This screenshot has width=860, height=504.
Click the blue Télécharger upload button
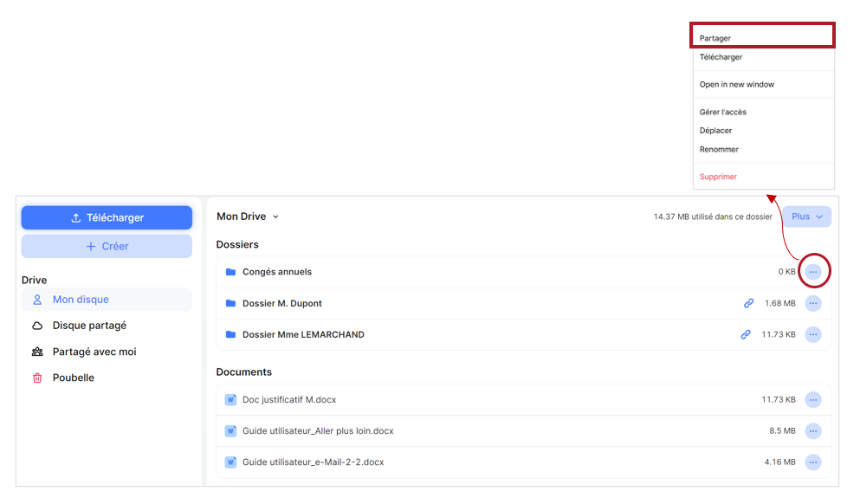click(x=107, y=217)
